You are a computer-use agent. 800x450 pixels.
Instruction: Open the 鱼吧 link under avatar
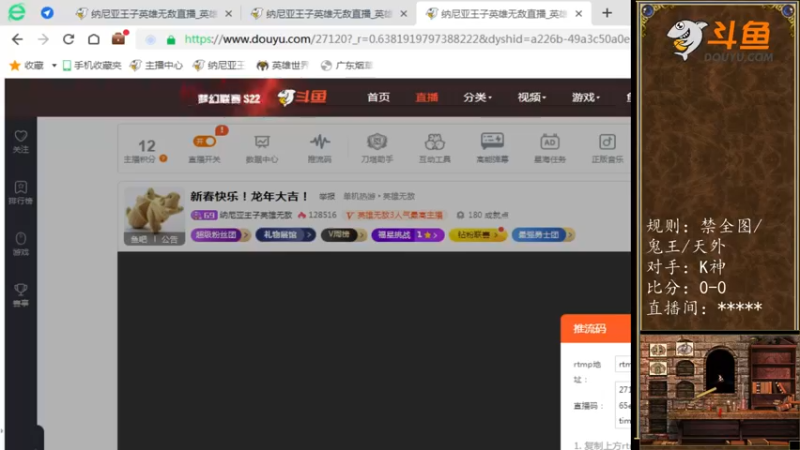pos(139,239)
